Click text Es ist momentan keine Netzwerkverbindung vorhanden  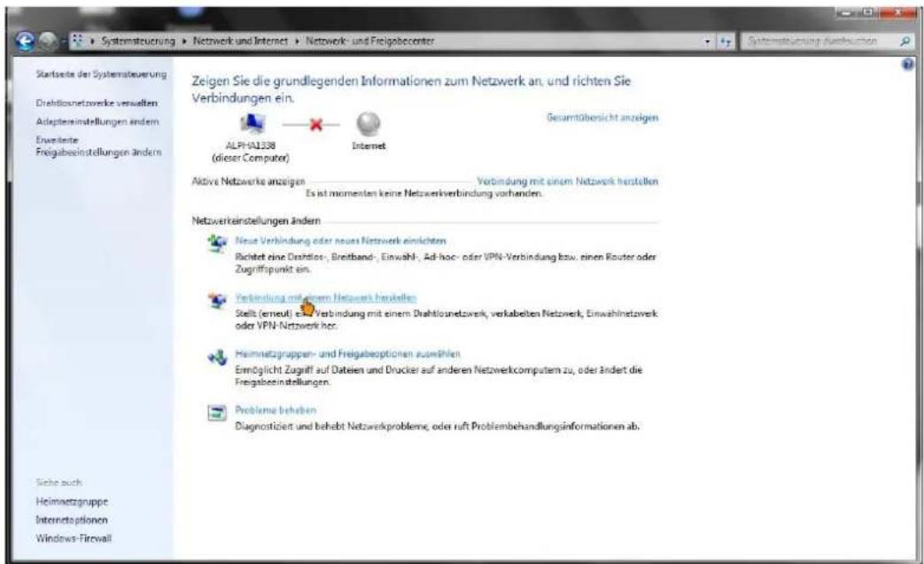pyautogui.click(x=423, y=193)
